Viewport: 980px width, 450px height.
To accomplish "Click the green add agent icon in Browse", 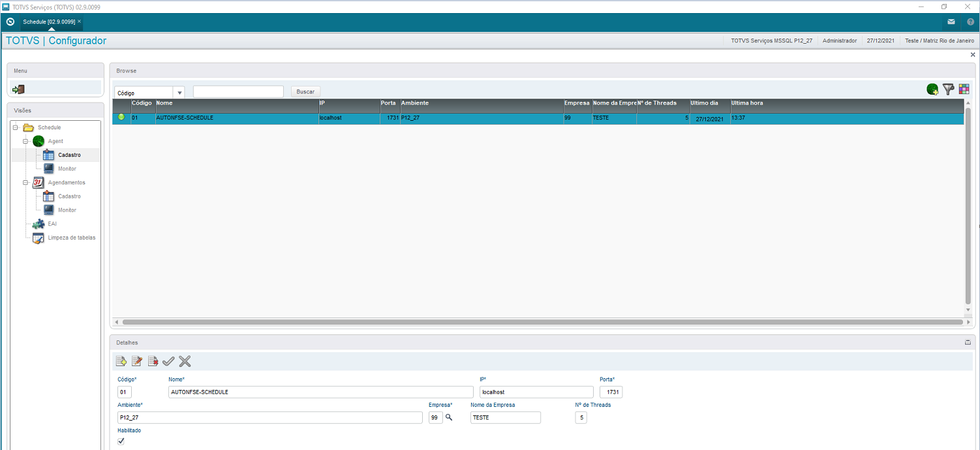I will coord(932,89).
